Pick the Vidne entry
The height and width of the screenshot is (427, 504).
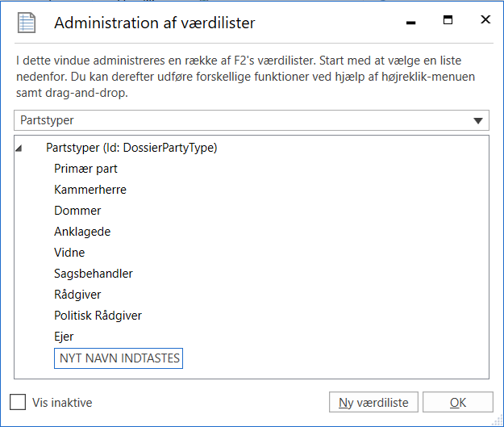69,253
